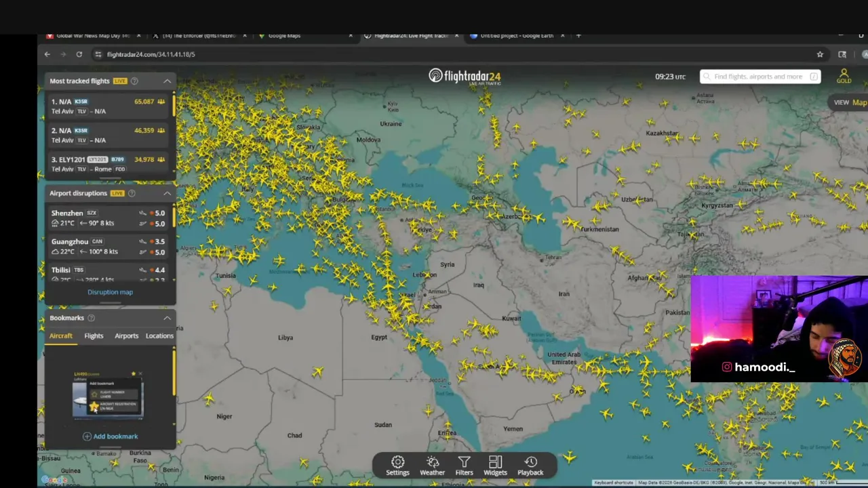The height and width of the screenshot is (488, 868).
Task: Click Add bookmark
Action: tap(110, 436)
